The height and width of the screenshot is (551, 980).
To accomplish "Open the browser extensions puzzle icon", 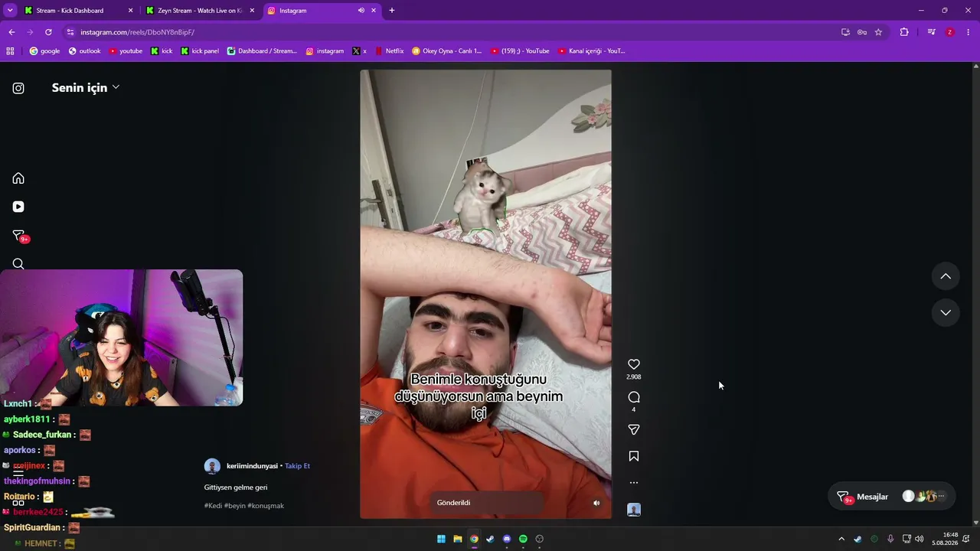I will (x=904, y=32).
